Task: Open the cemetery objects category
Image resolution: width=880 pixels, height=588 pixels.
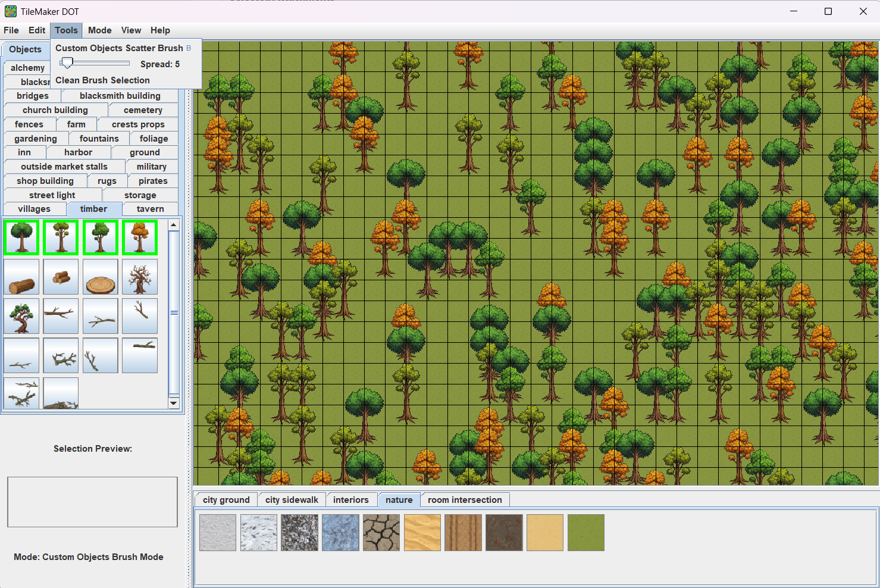Action: click(x=143, y=110)
